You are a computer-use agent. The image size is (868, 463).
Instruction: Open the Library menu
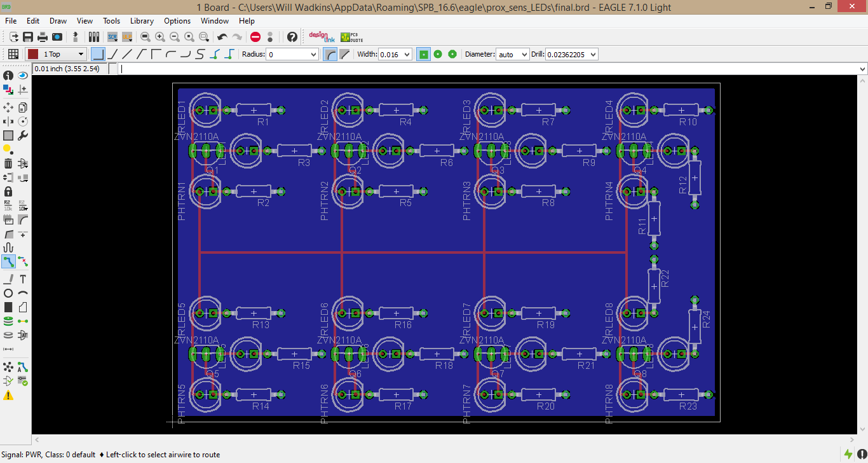click(x=141, y=20)
